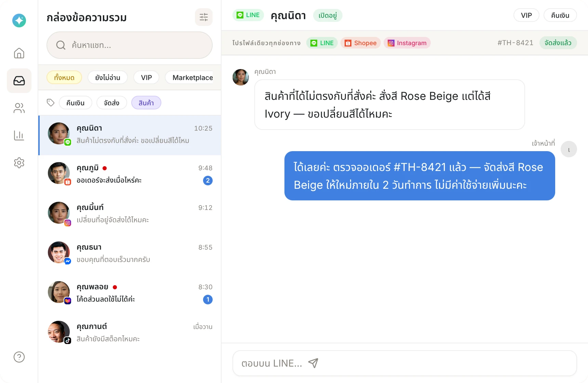Click คุณกานต์'s profile photo
The image size is (588, 383).
[x=59, y=332]
